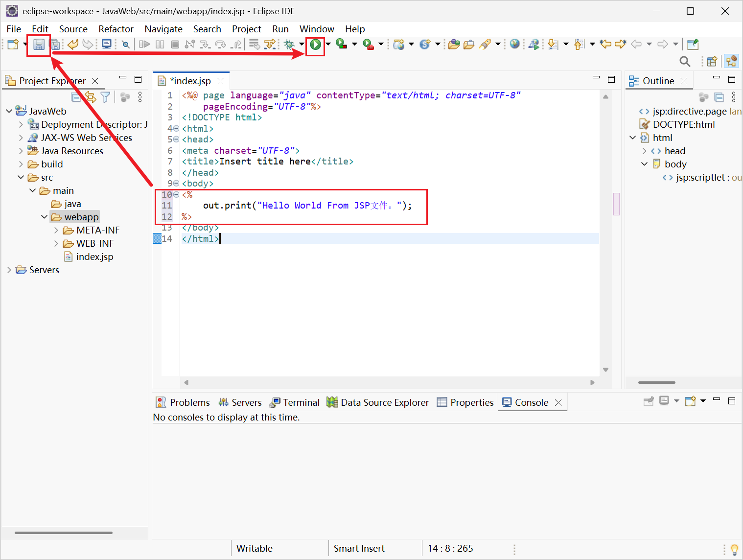Click Last Edit Location icon
743x560 pixels.
(605, 44)
